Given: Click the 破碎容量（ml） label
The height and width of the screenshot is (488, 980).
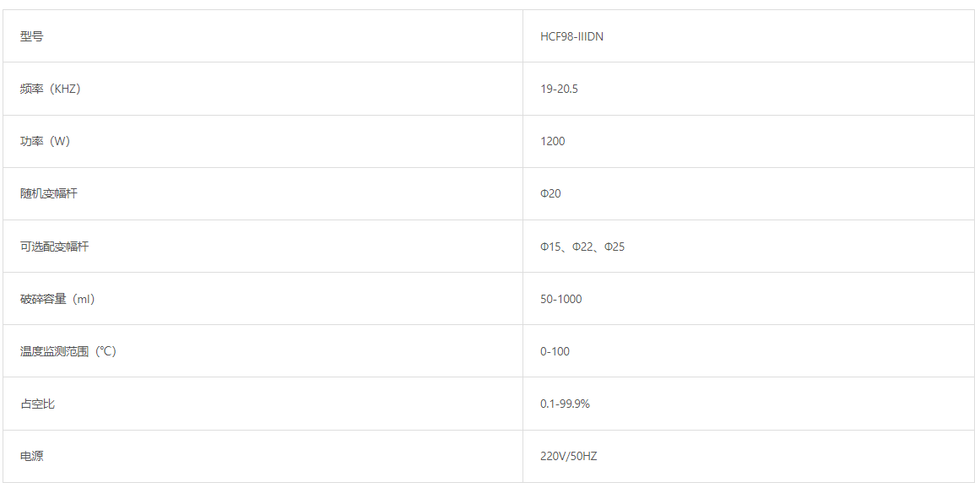Looking at the screenshot, I should coord(57,299).
